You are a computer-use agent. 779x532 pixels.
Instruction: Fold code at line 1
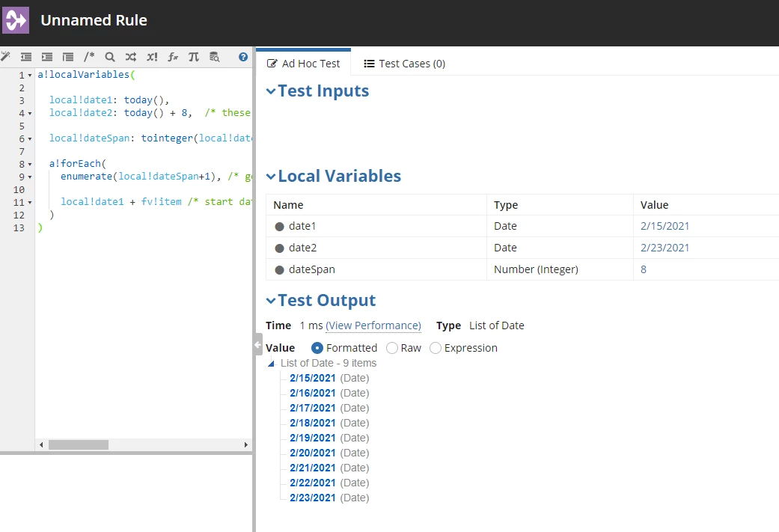click(30, 76)
